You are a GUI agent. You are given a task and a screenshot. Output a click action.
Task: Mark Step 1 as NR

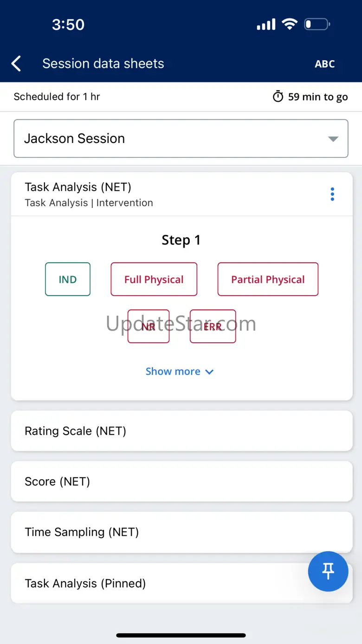(149, 326)
